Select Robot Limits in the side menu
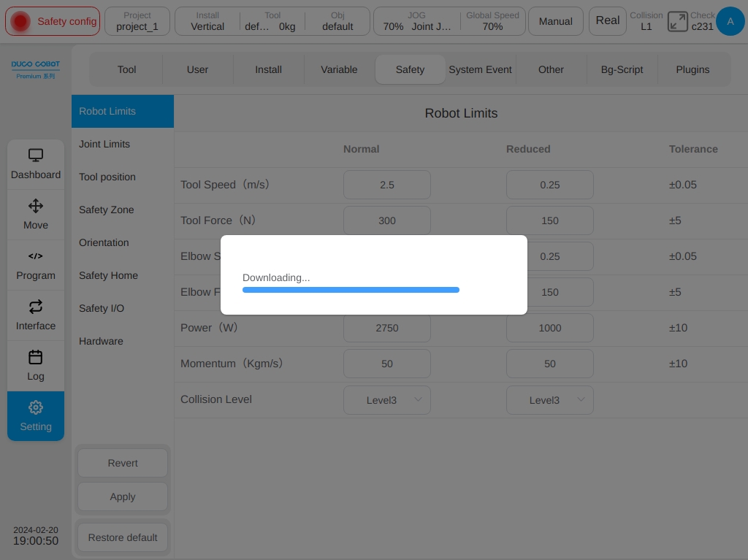 (x=123, y=111)
